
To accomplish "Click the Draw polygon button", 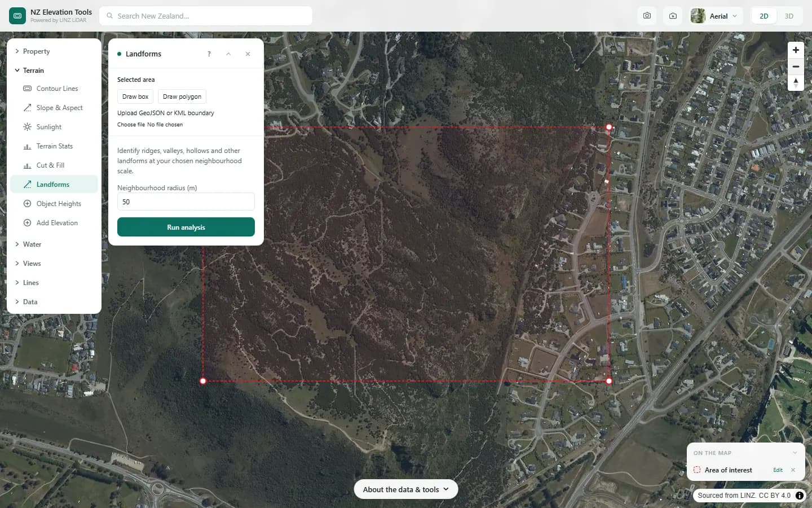I will [x=182, y=97].
